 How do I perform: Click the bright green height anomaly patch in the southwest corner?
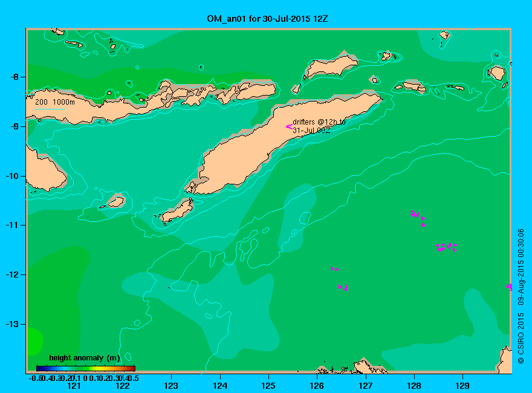34,341
